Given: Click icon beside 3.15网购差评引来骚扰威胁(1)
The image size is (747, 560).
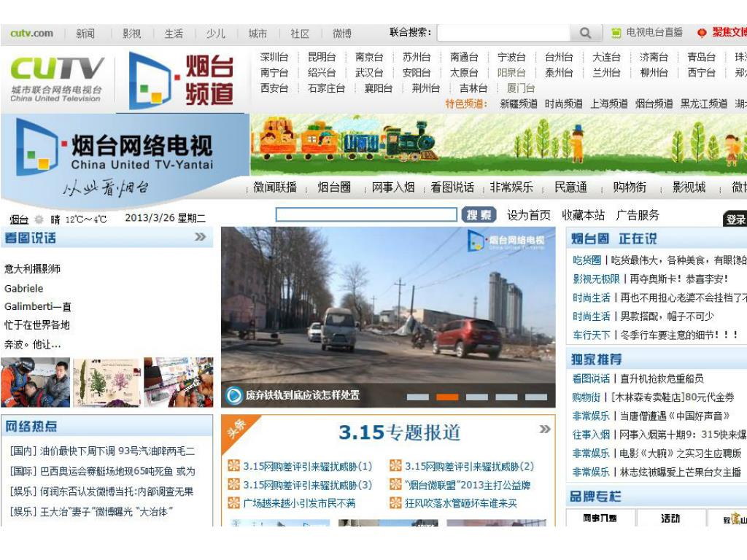Looking at the screenshot, I should (x=234, y=466).
